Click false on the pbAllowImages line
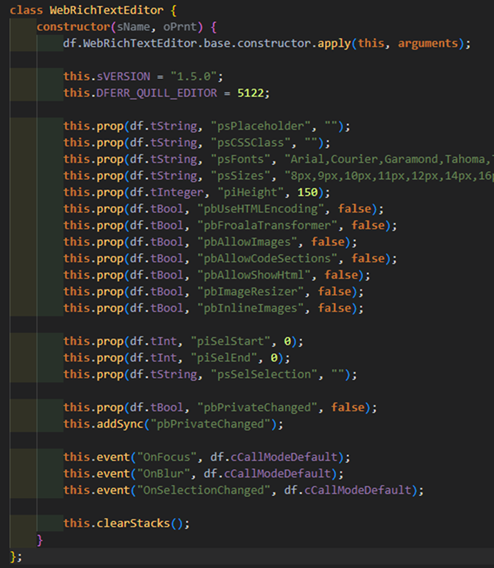This screenshot has height=568, width=494. pos(327,242)
